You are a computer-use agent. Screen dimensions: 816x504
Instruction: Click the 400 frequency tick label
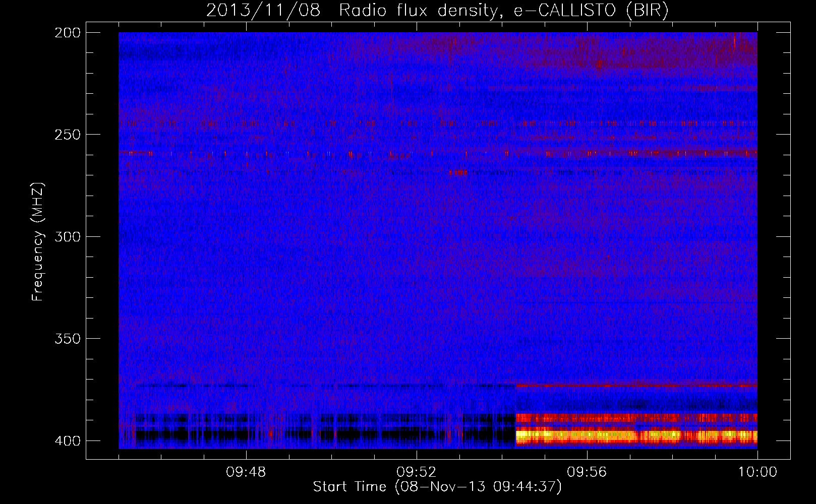click(x=68, y=441)
